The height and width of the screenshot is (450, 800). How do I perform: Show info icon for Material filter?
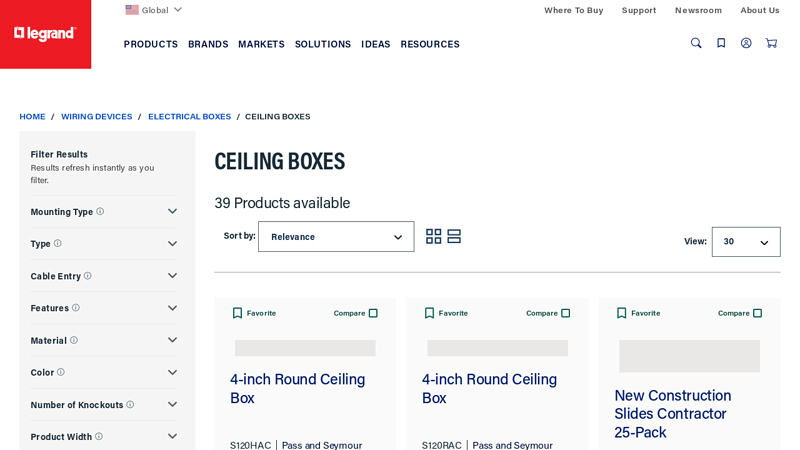[73, 340]
